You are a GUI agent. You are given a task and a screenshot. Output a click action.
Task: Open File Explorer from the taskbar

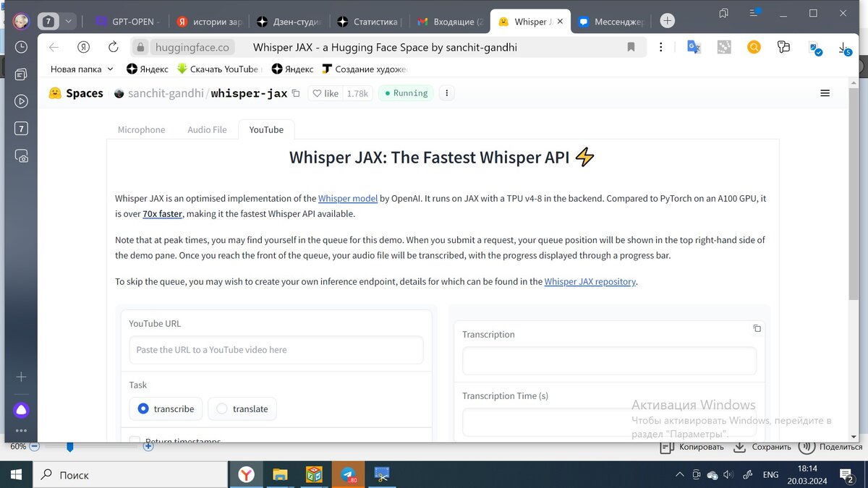[280, 474]
